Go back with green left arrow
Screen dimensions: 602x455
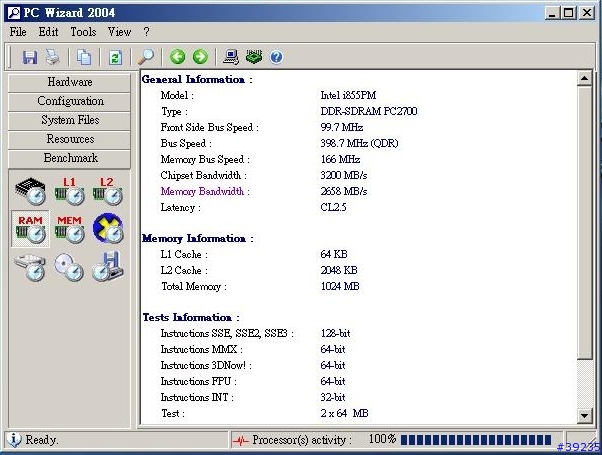177,57
